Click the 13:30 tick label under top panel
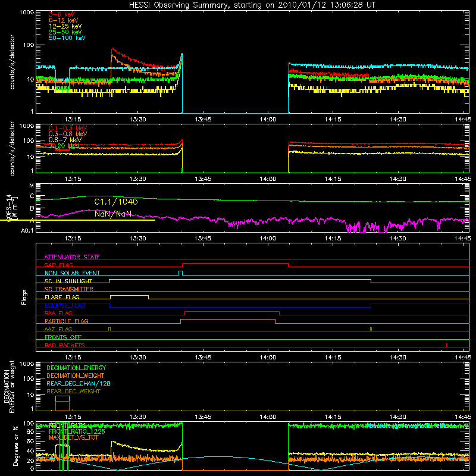 click(138, 120)
